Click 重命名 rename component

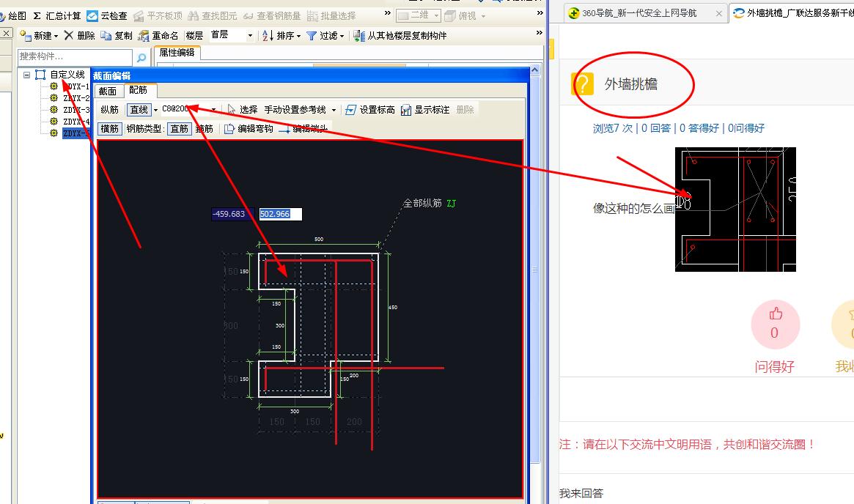pyautogui.click(x=158, y=35)
